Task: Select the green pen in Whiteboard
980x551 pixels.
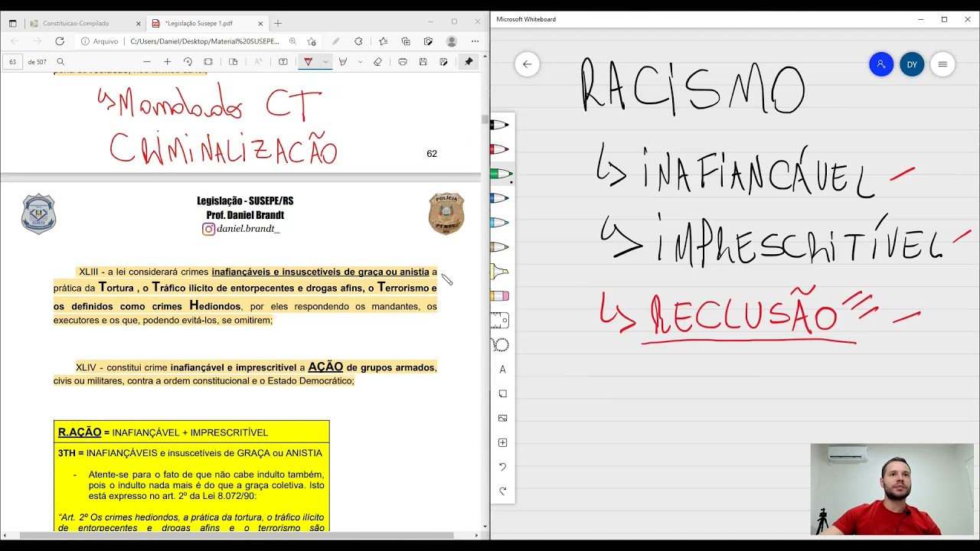Action: [501, 174]
